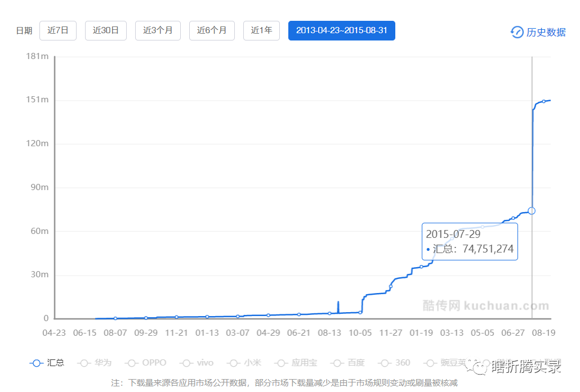Click the 2015-07-29 汇总 tooltip box
Screen dimensions: 580x392
(469, 241)
